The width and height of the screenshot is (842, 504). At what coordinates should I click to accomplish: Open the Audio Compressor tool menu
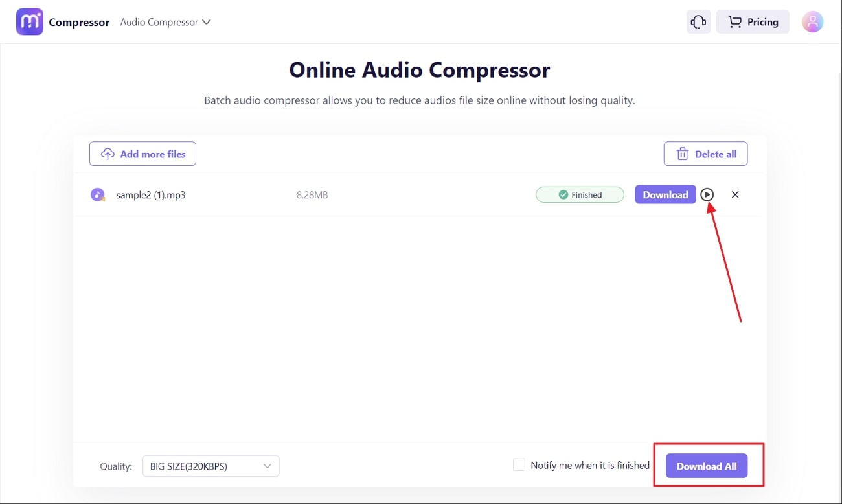[166, 22]
